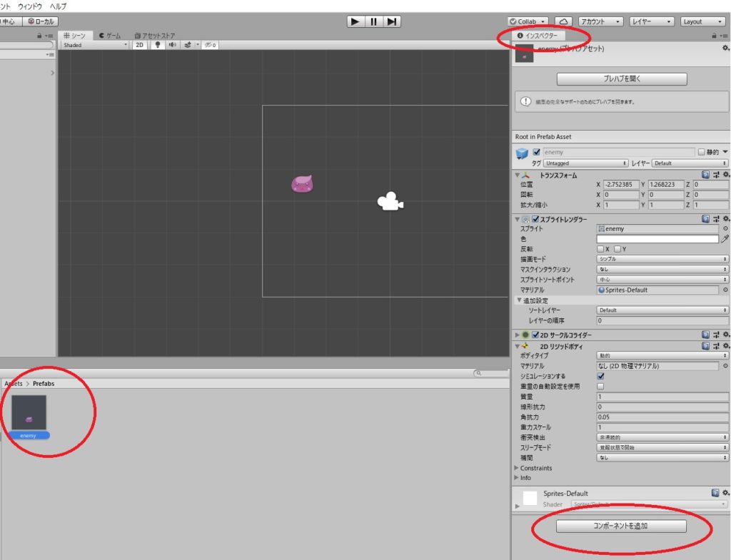Open prefab asset header gear menu
The image size is (731, 560).
tap(726, 48)
